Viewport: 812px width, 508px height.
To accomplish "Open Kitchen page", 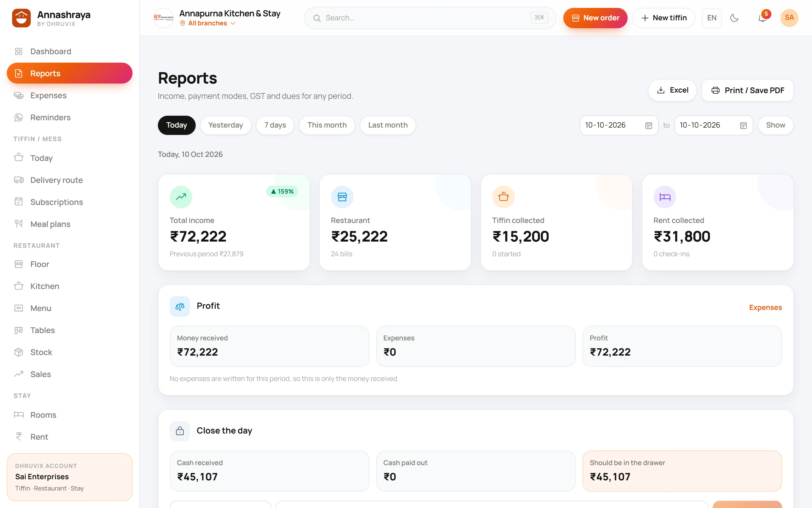I will pos(69,286).
